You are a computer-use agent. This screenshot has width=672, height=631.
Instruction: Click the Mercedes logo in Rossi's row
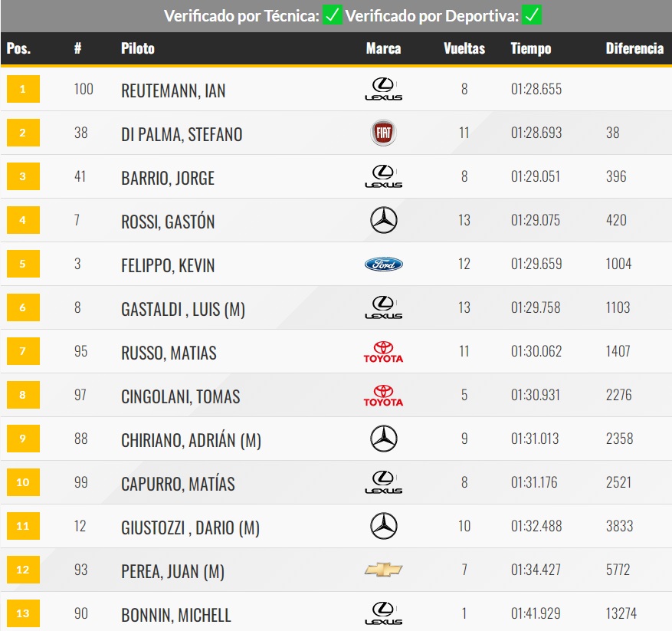coord(383,221)
